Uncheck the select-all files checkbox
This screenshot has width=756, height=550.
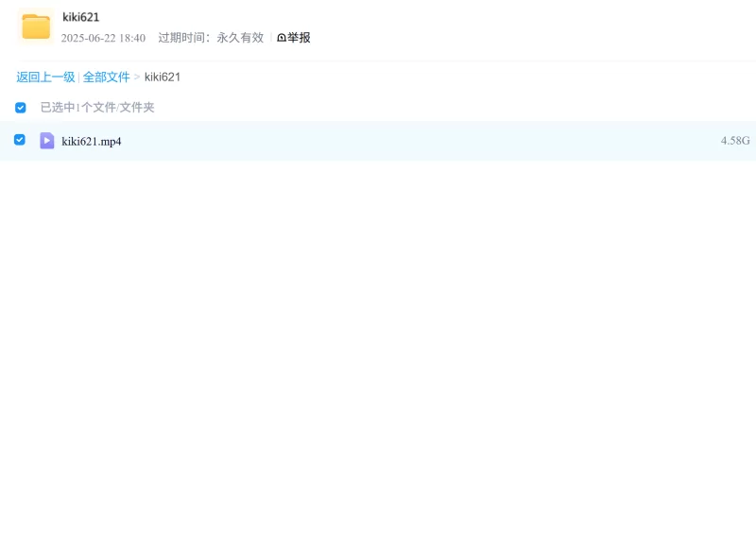click(20, 108)
